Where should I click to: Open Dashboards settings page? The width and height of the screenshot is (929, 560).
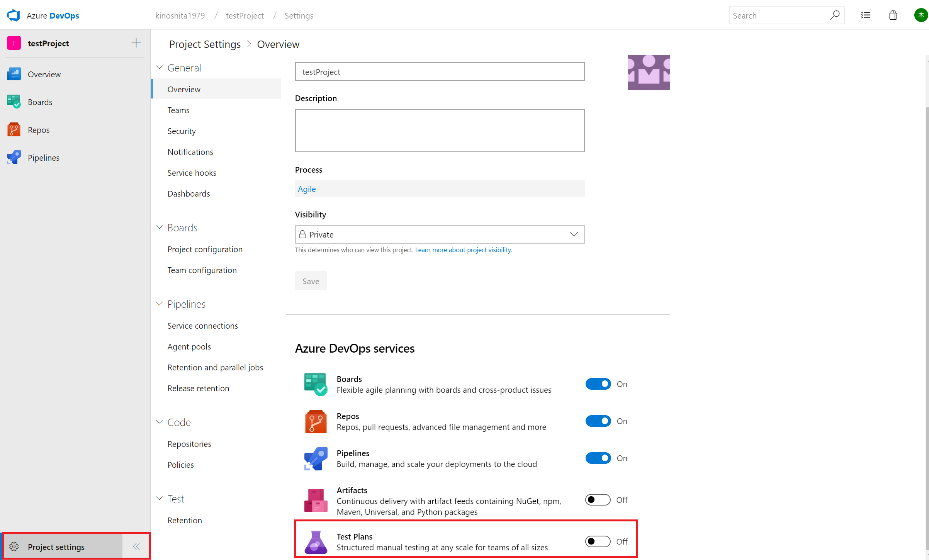coord(189,193)
